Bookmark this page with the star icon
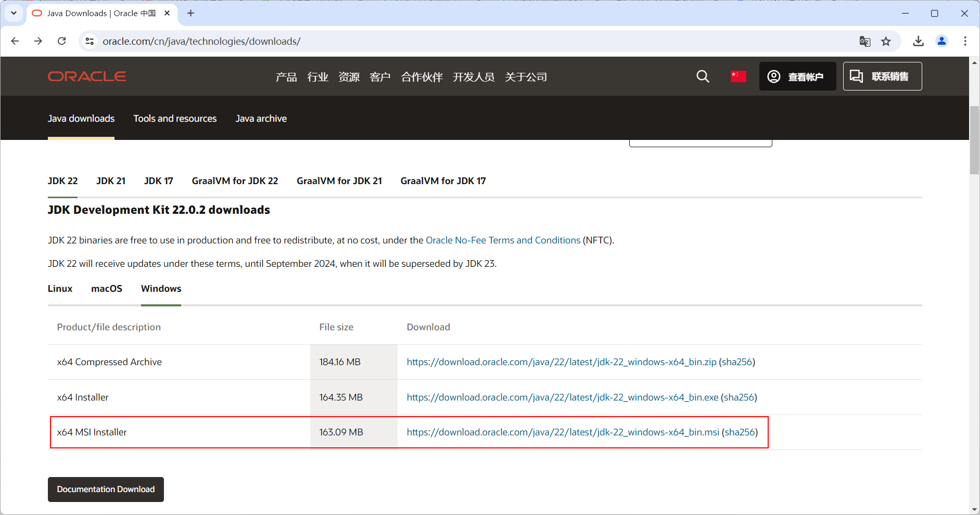980x515 pixels. tap(886, 41)
